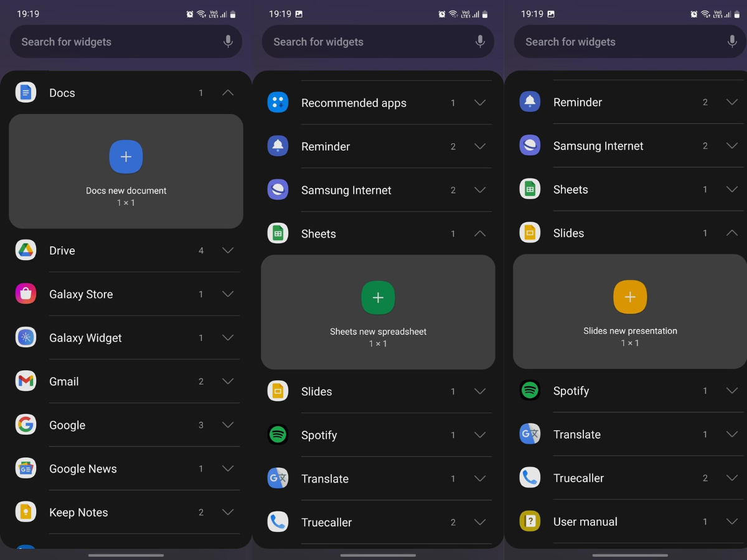Tap the Keep Notes icon
747x560 pixels.
(26, 512)
